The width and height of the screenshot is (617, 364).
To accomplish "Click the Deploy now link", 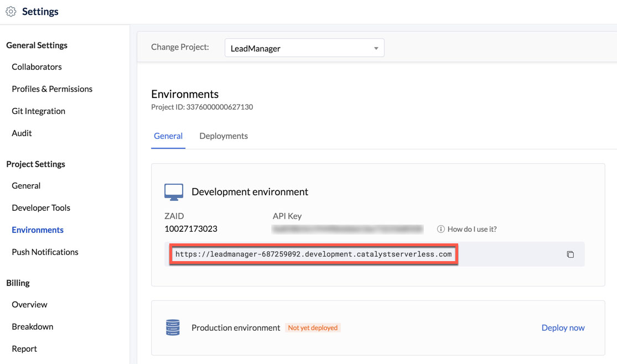I will pos(563,327).
